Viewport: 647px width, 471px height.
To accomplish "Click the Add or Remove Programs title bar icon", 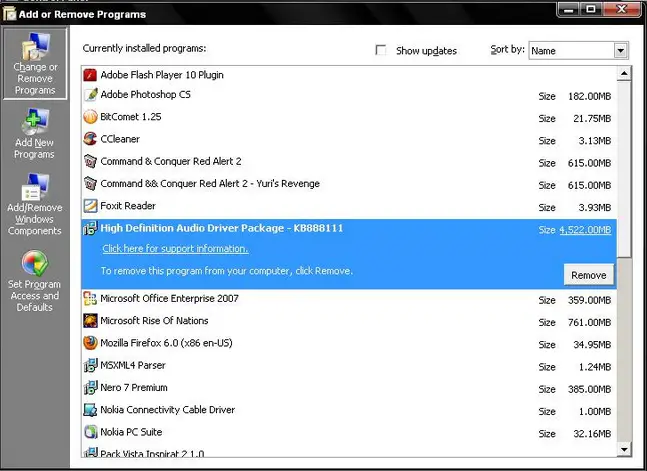I will click(9, 14).
